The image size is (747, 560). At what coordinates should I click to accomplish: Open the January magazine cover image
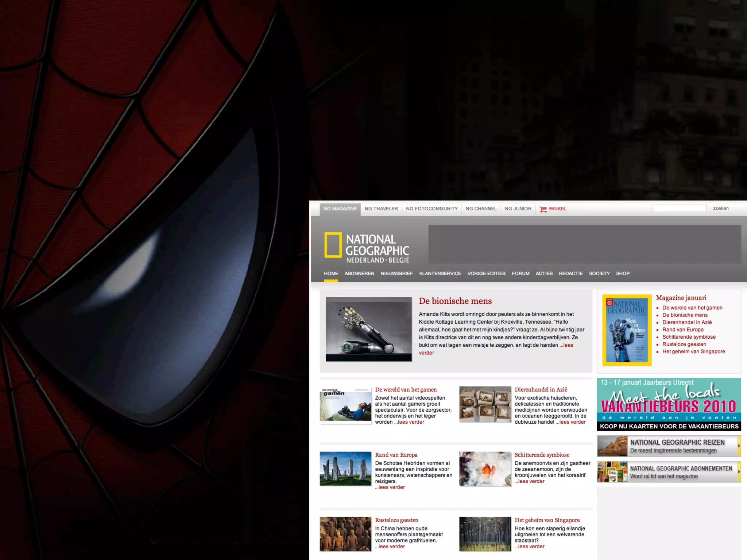627,330
